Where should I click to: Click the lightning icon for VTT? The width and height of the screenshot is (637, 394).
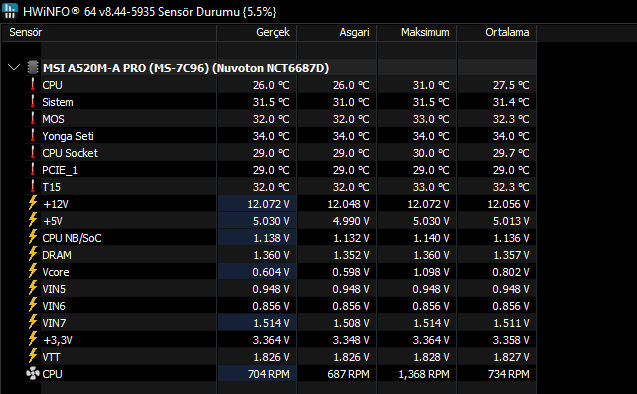(x=33, y=356)
